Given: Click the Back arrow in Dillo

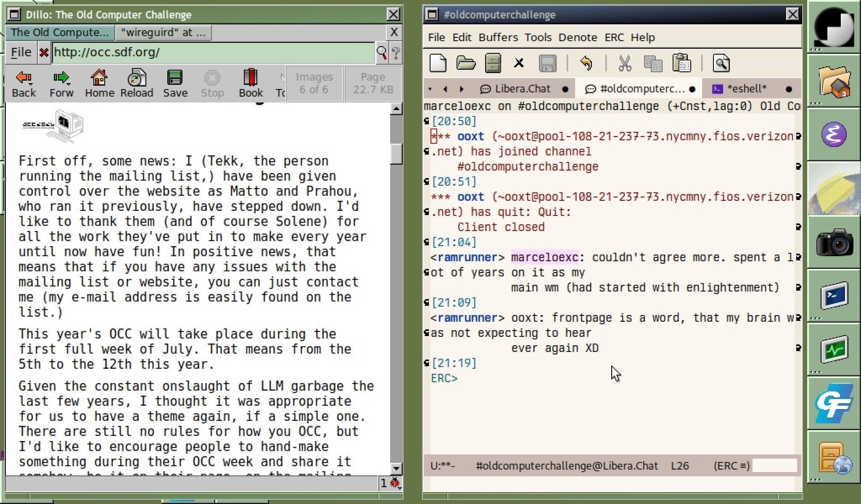Looking at the screenshot, I should (24, 84).
